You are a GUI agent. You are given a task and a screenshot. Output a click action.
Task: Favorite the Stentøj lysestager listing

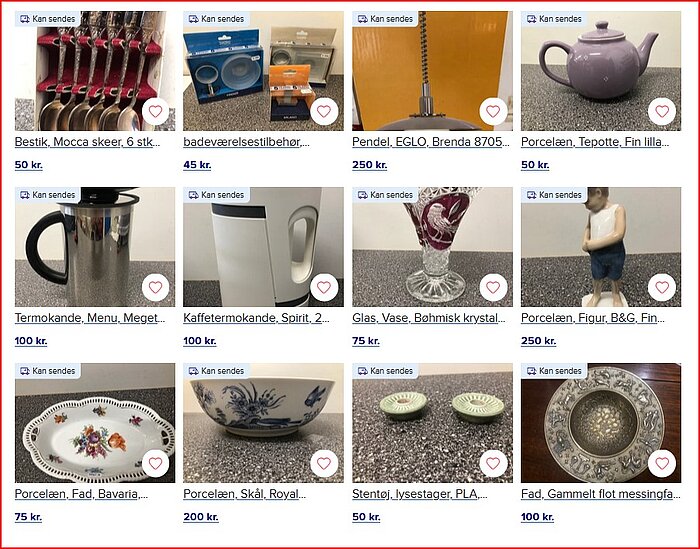tap(493, 463)
